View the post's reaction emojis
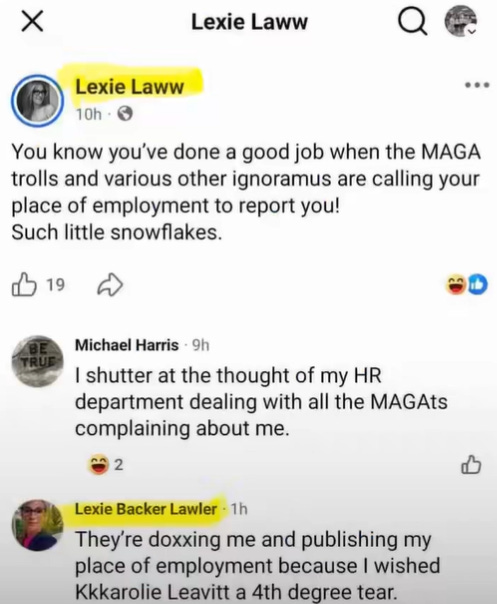 (x=467, y=285)
